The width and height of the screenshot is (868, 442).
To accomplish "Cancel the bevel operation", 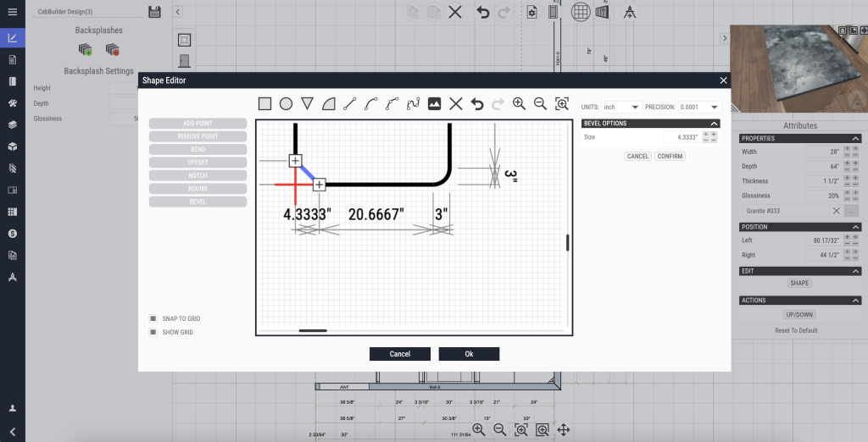I will [x=637, y=157].
